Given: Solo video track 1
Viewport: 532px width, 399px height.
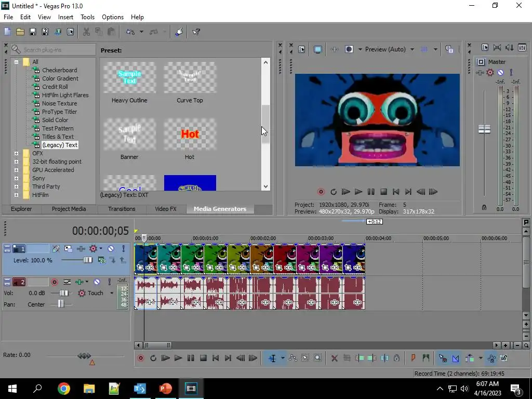Looking at the screenshot, I should pyautogui.click(x=123, y=249).
